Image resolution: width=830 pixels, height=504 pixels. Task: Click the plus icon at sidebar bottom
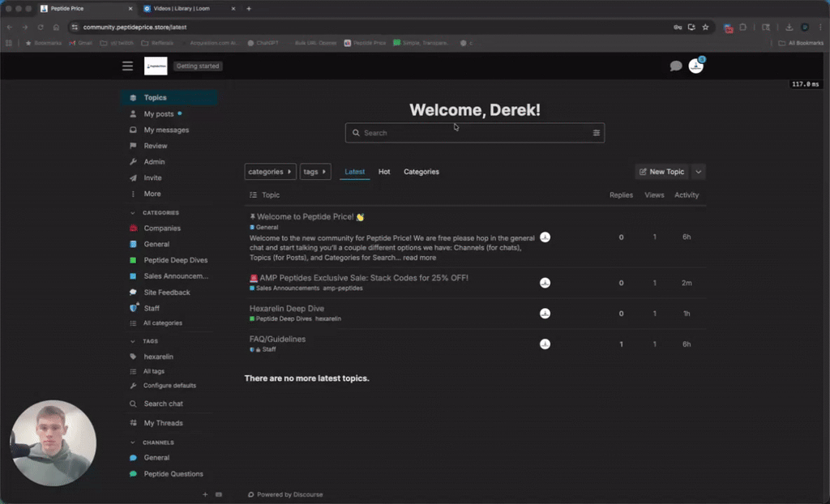[x=205, y=494]
